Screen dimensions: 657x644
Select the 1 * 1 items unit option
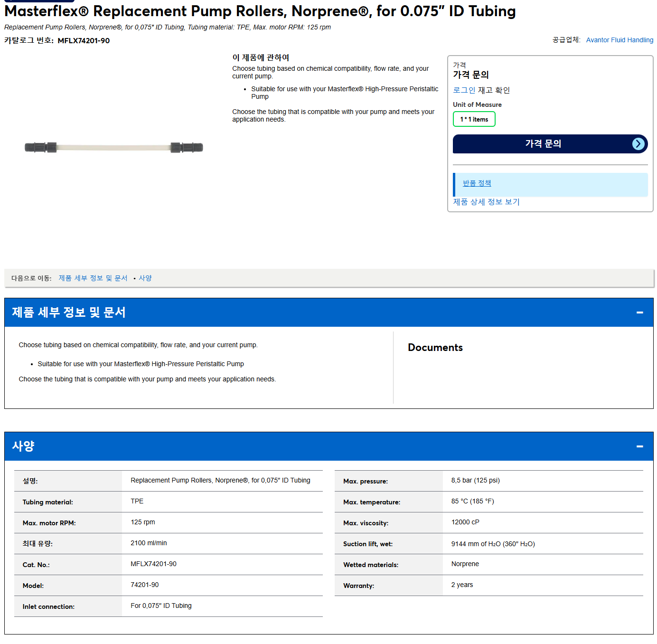coord(474,119)
